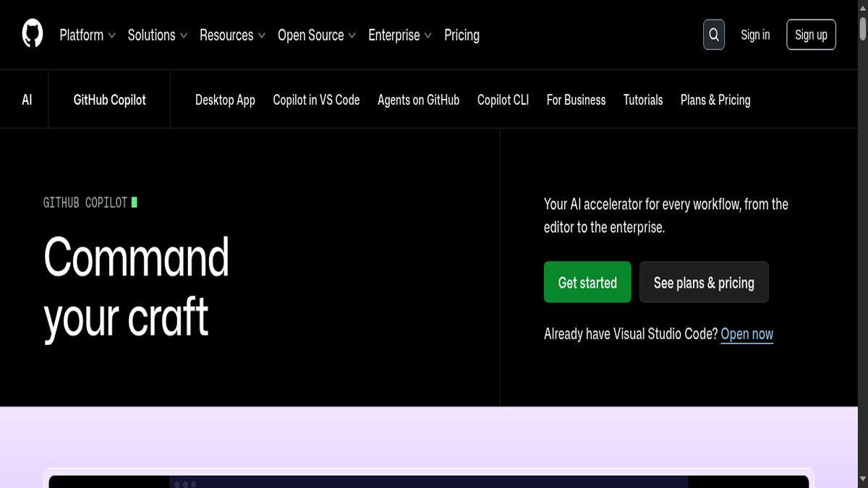Click Sign in
Screen dimensions: 868x488
[755, 35]
